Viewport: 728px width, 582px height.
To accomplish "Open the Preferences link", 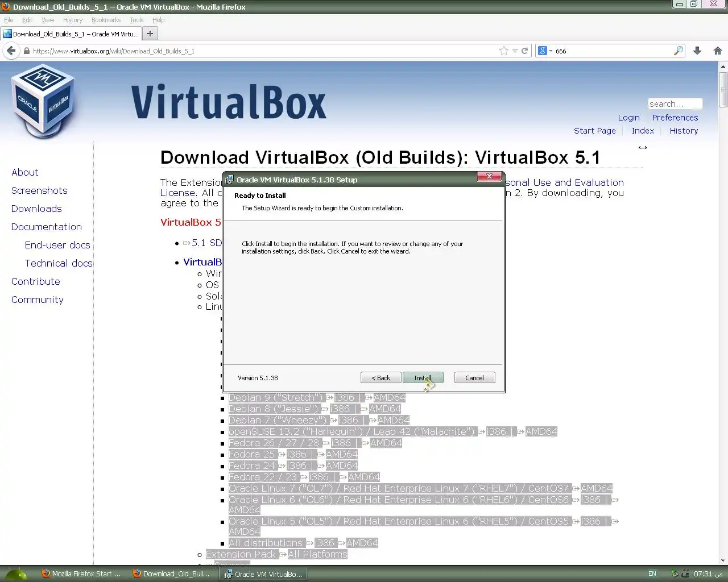I will [675, 118].
